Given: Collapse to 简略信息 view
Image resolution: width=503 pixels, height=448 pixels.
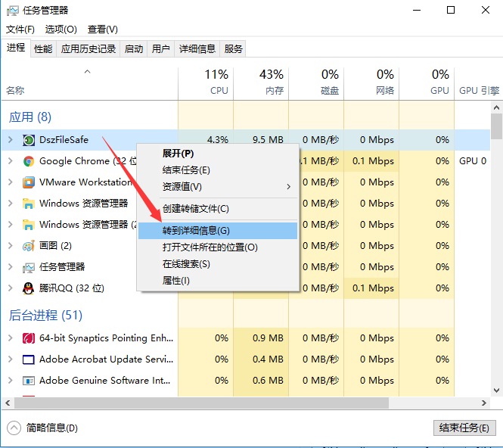Looking at the screenshot, I should (44, 428).
